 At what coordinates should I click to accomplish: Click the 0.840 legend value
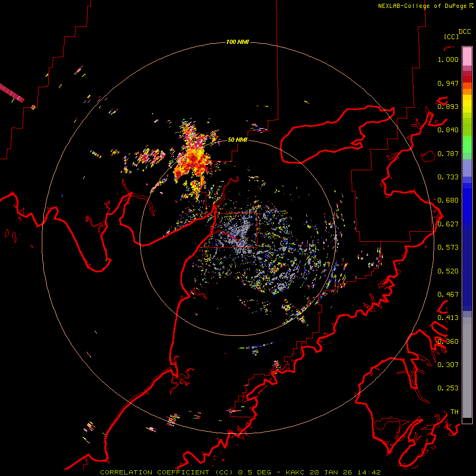(448, 130)
